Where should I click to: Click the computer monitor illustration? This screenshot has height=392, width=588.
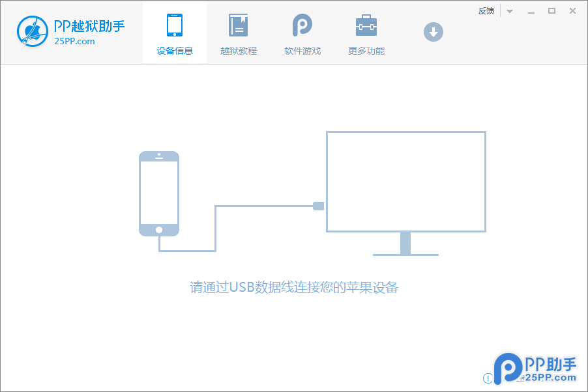click(x=405, y=193)
